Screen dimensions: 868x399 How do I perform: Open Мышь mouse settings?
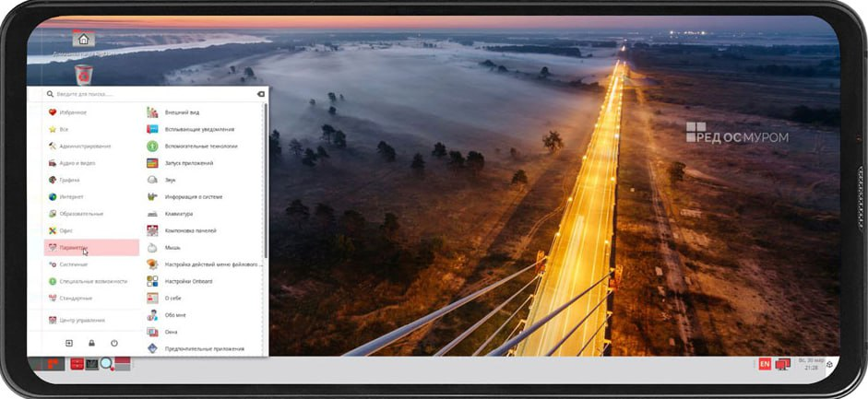click(x=204, y=248)
